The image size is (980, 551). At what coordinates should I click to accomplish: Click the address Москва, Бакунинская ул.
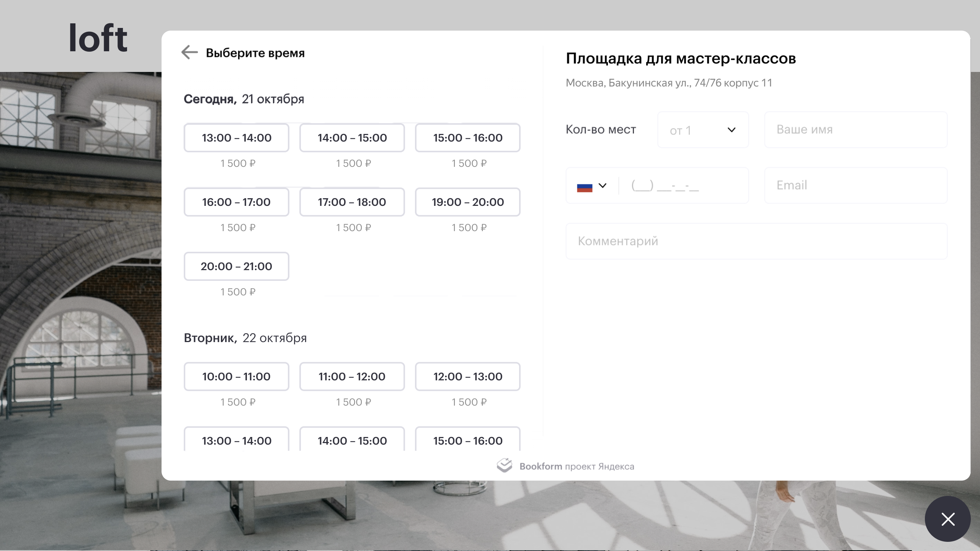tap(669, 83)
